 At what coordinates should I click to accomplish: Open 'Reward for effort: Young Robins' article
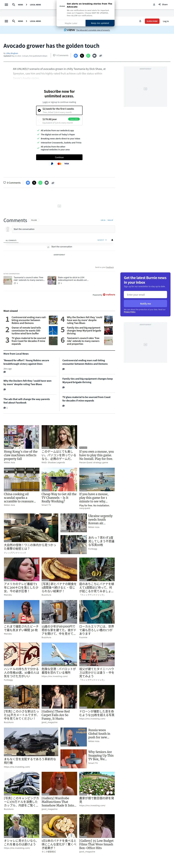pos(26,362)
